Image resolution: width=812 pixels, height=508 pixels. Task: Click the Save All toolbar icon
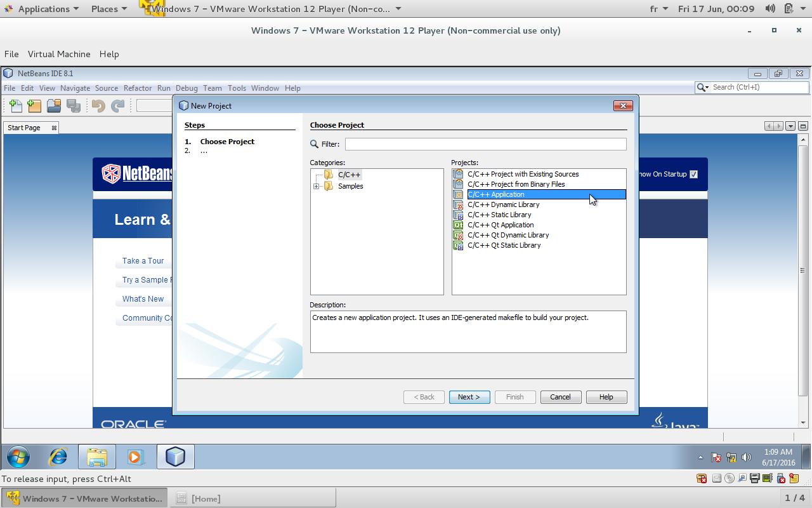(74, 106)
